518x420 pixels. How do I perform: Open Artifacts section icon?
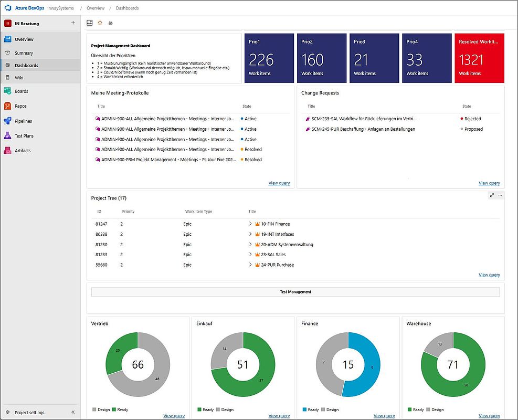[x=7, y=151]
